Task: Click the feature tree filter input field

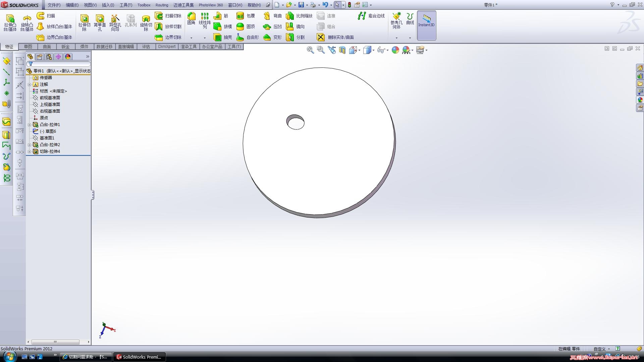Action: [x=60, y=64]
